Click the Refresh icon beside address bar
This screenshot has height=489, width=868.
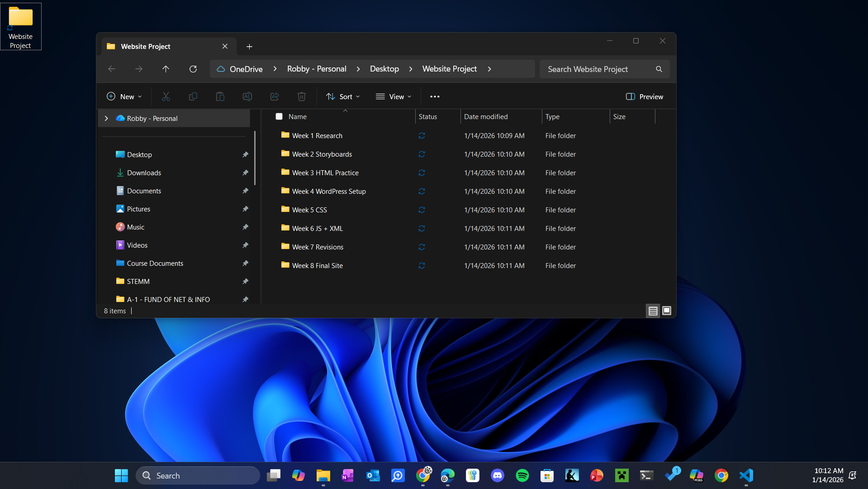pyautogui.click(x=193, y=69)
